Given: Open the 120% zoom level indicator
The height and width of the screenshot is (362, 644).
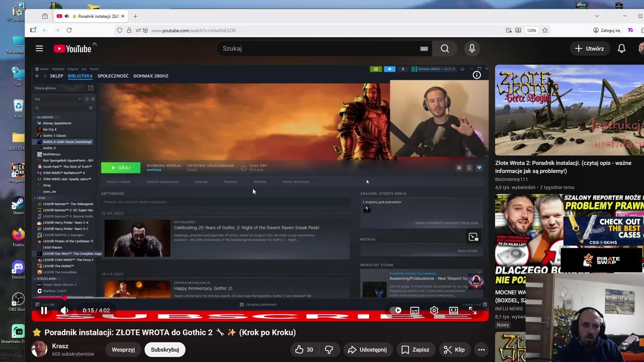Looking at the screenshot, I should click(x=531, y=30).
